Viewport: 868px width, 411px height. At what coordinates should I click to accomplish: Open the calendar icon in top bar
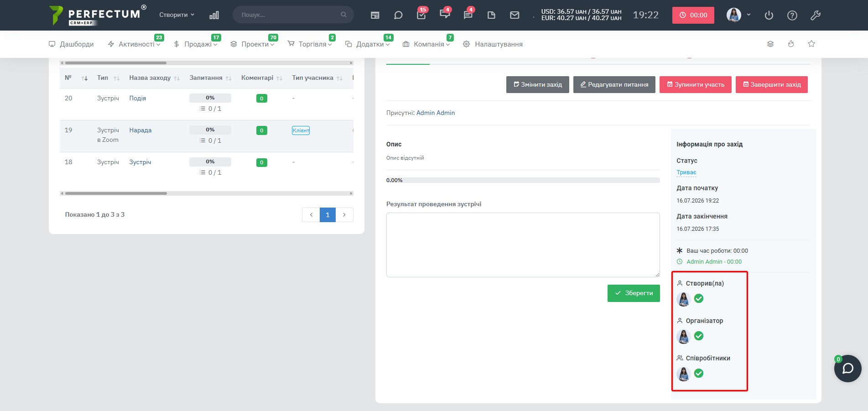375,15
